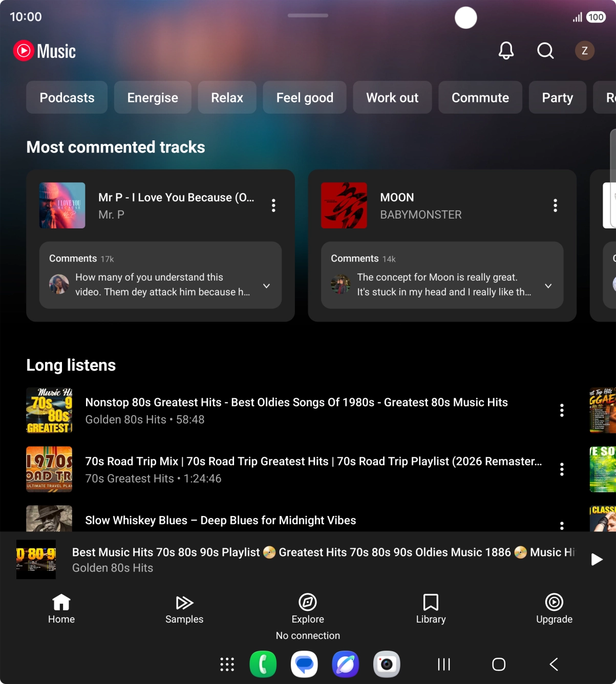Click 'Nonstop 80s Greatest Hits' title text
The height and width of the screenshot is (684, 616).
(x=296, y=402)
